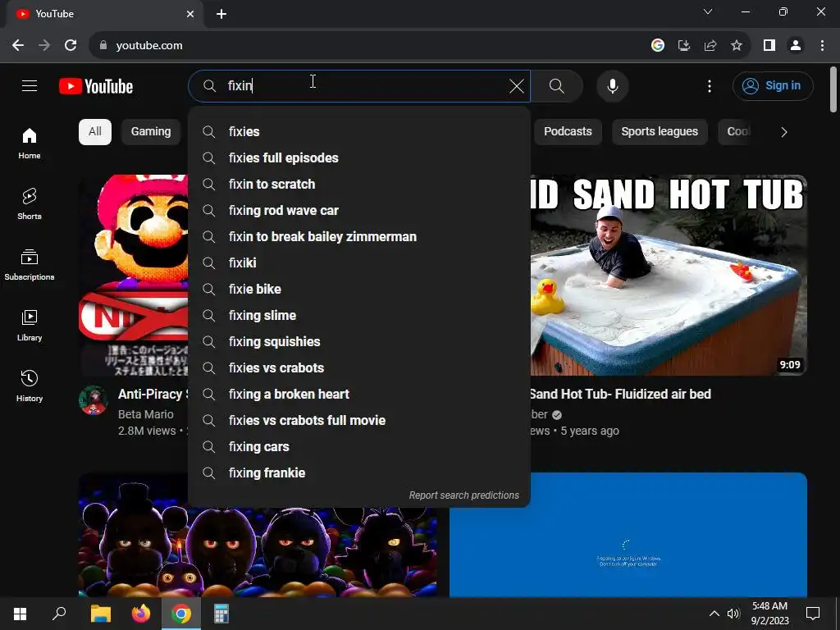Open YouTube settings three-dot menu
840x630 pixels.
710,85
